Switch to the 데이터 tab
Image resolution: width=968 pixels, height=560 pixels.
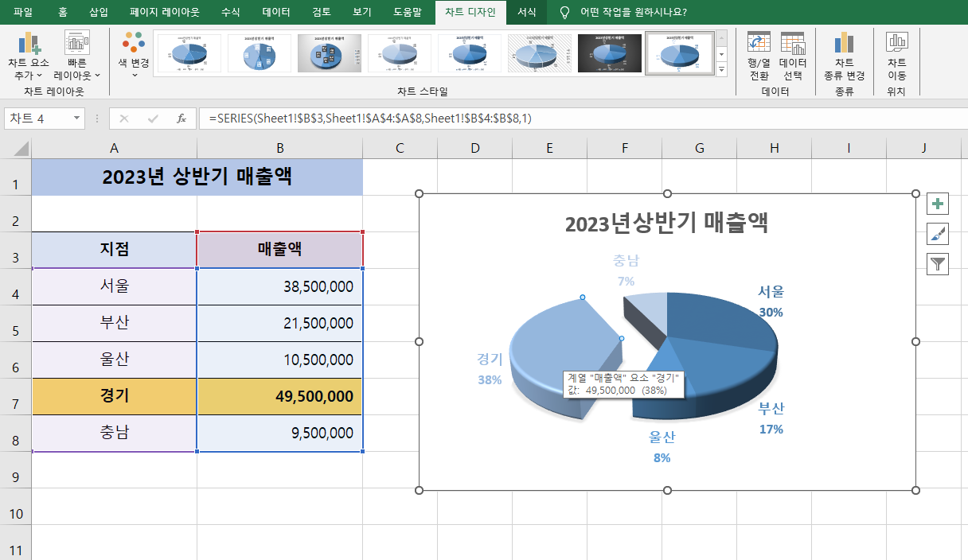pos(276,12)
